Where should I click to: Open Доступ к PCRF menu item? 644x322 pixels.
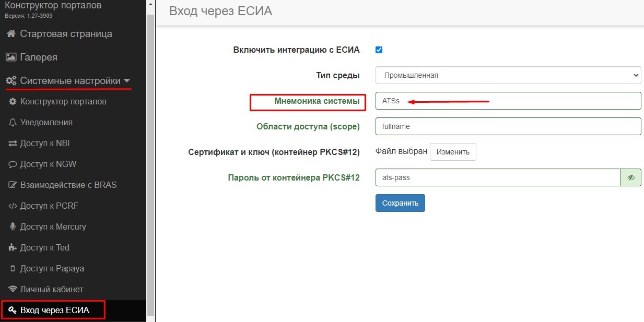(x=49, y=206)
